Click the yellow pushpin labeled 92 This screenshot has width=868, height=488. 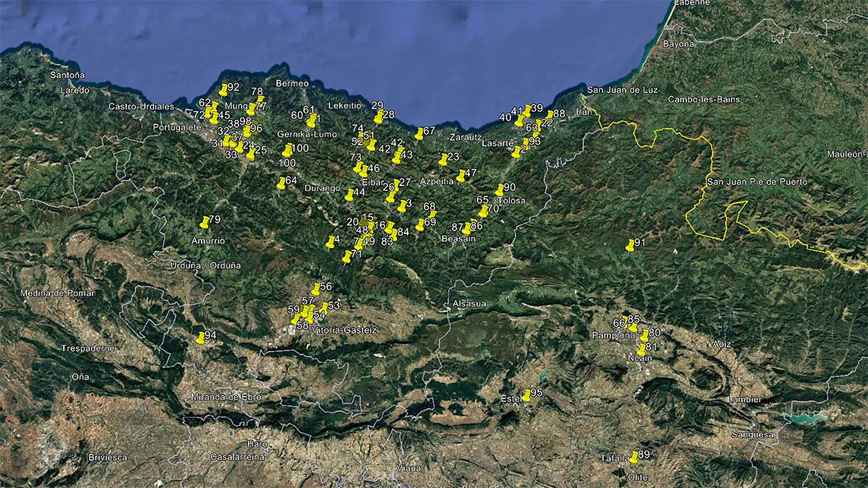point(223,90)
